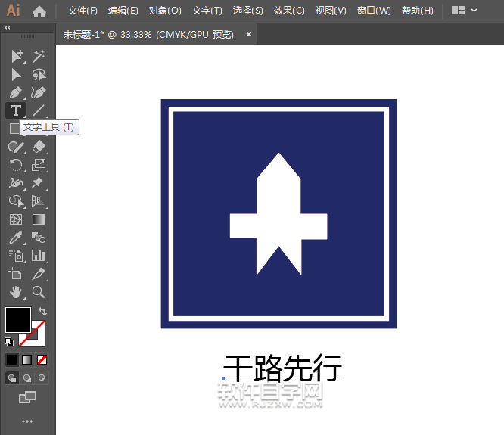Image resolution: width=504 pixels, height=435 pixels.
Task: Select the Symbol Sprayer tool
Action: [x=16, y=256]
